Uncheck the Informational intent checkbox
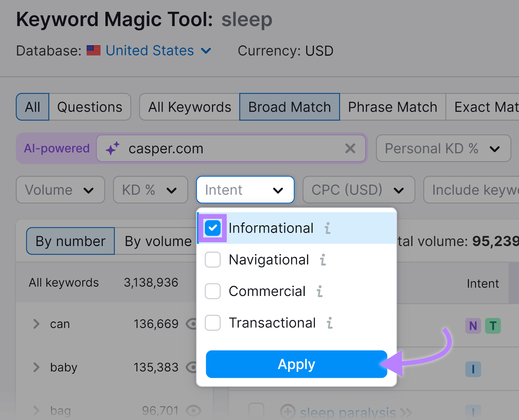Image resolution: width=519 pixels, height=420 pixels. [x=212, y=228]
